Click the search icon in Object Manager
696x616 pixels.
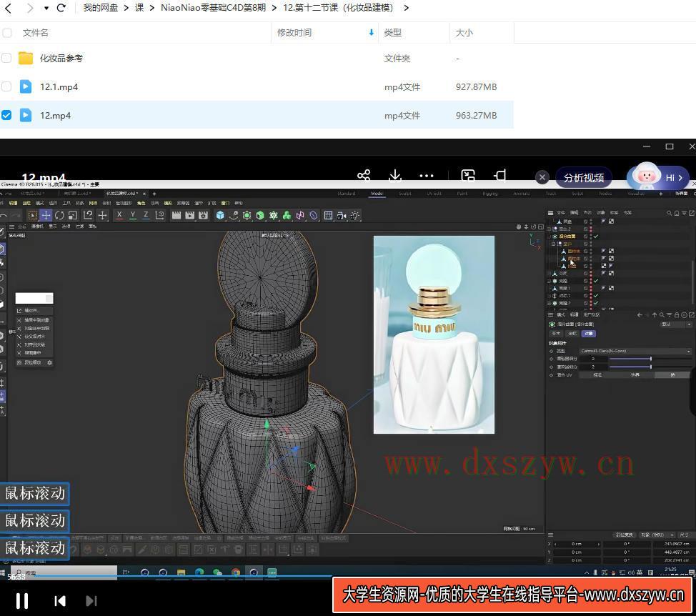tap(670, 214)
